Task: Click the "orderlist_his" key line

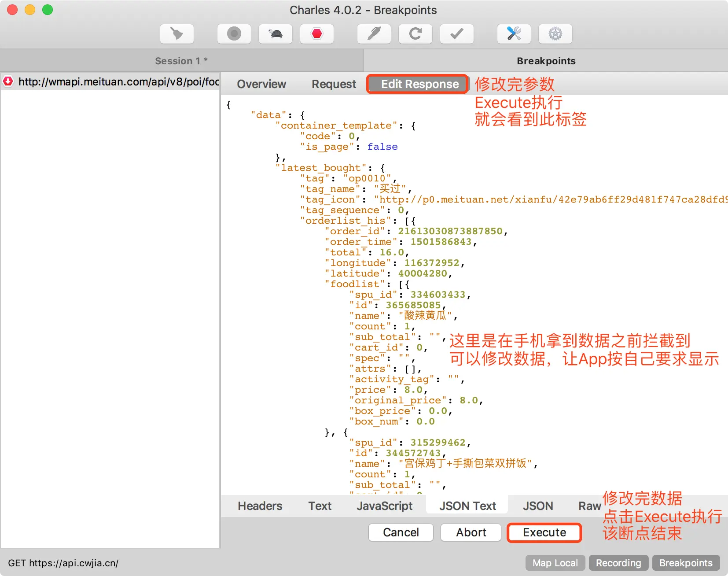Action: click(x=358, y=221)
